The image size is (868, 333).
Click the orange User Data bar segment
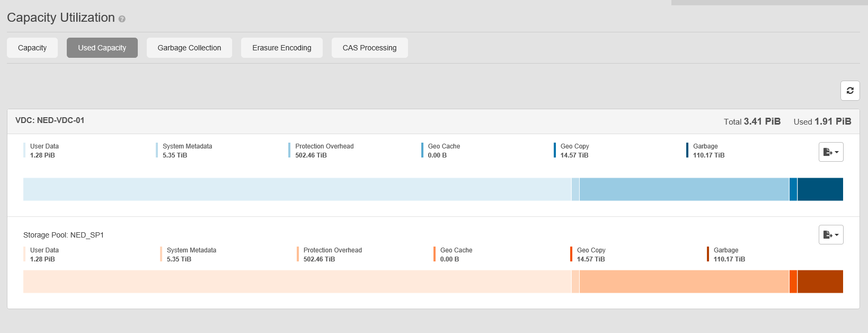tap(297, 282)
